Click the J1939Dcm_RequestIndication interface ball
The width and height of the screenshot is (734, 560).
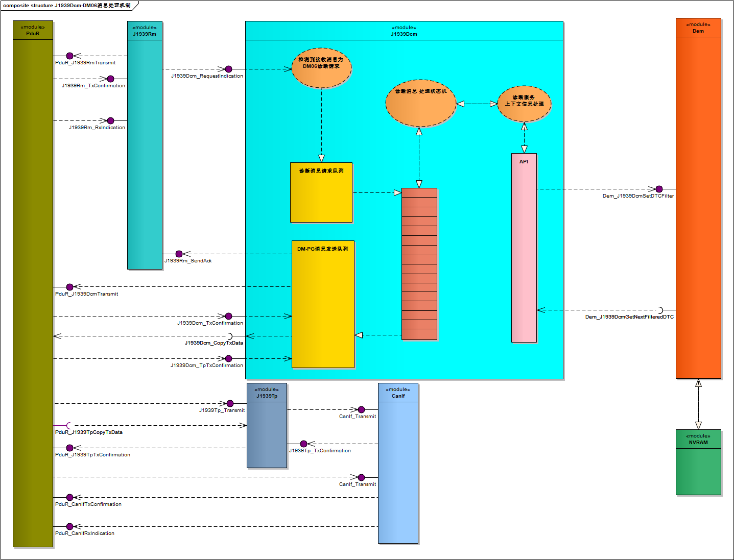tap(228, 69)
